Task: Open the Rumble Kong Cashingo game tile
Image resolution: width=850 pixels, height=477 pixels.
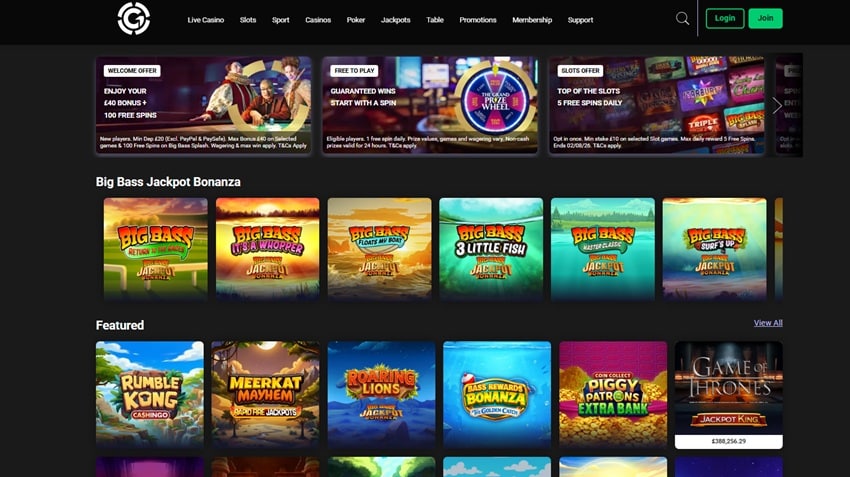Action: pyautogui.click(x=150, y=395)
